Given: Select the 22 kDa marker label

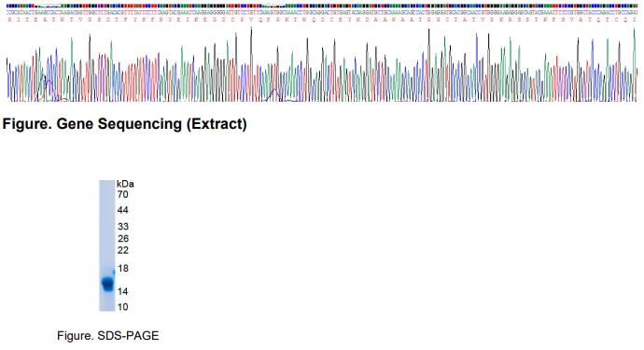Looking at the screenshot, I should click(x=122, y=250).
